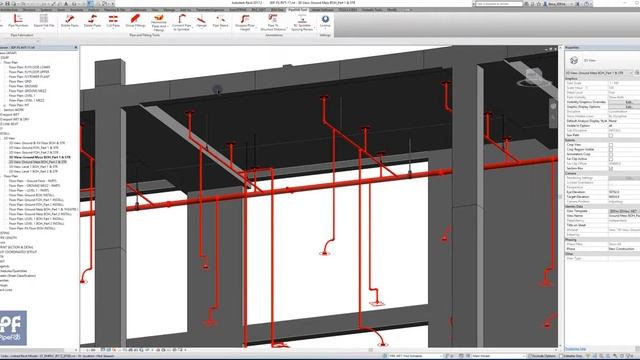Image resolution: width=640 pixels, height=360 pixels.
Task: Collapse the Extents section in Properties
Action: (602, 140)
